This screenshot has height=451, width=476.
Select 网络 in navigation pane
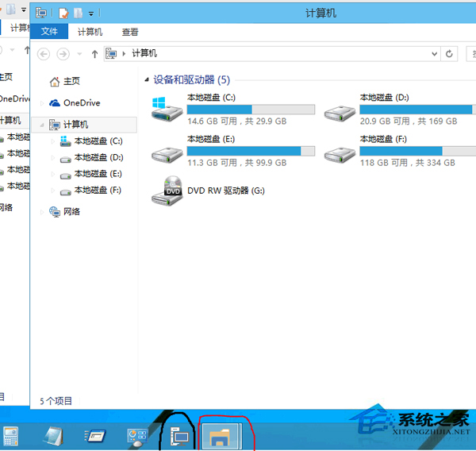[71, 211]
